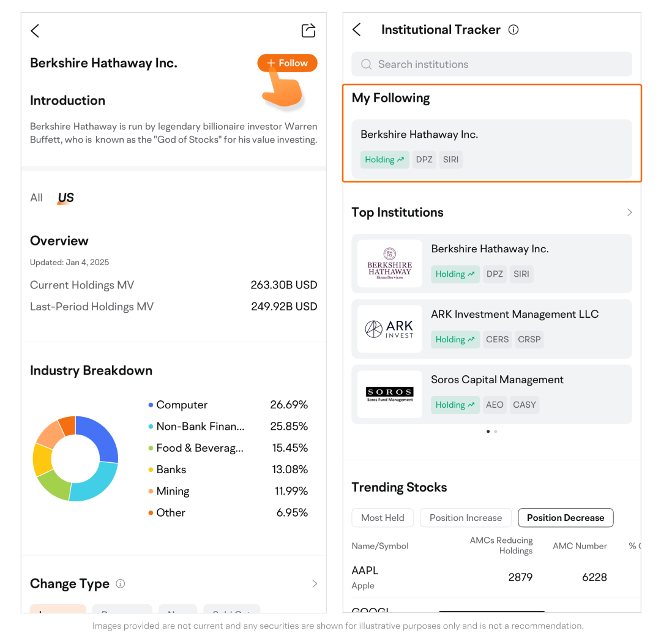Open the Institutional Tracker info icon

pos(513,29)
